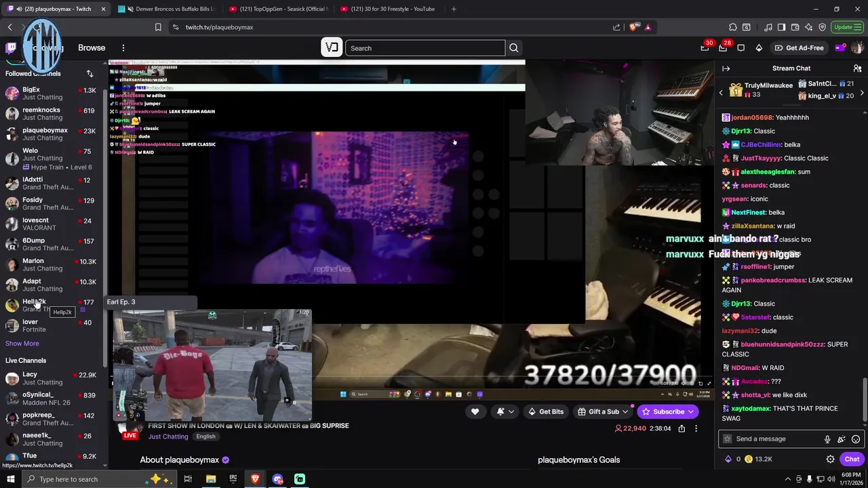Image resolution: width=868 pixels, height=488 pixels.
Task: Open reemknocks followed channel
Action: (51, 114)
